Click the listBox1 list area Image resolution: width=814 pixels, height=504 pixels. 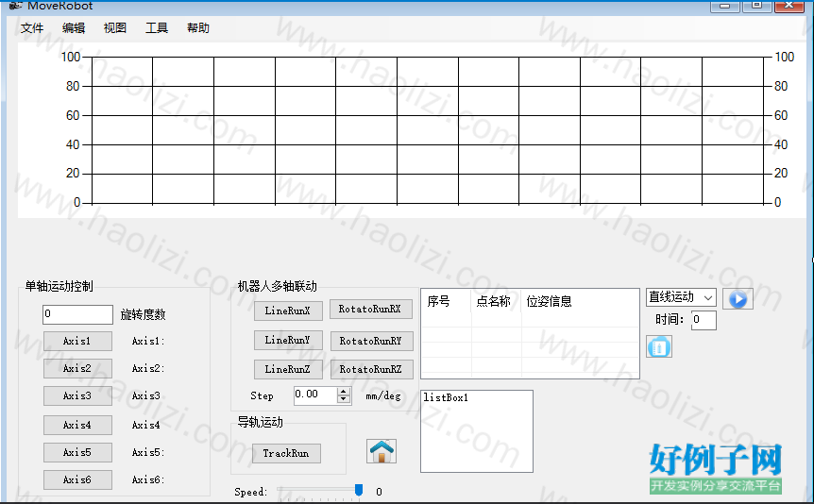click(477, 431)
